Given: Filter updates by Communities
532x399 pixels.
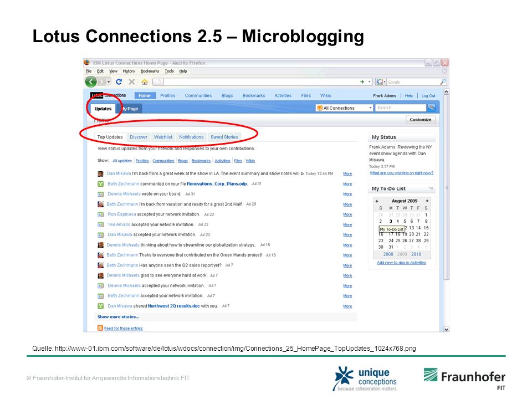Looking at the screenshot, I should click(163, 161).
